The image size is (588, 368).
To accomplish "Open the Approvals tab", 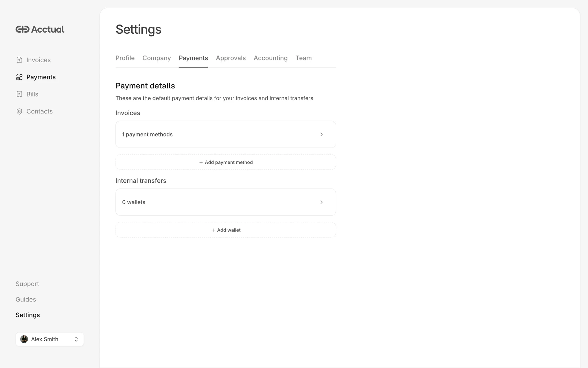I will click(x=231, y=58).
